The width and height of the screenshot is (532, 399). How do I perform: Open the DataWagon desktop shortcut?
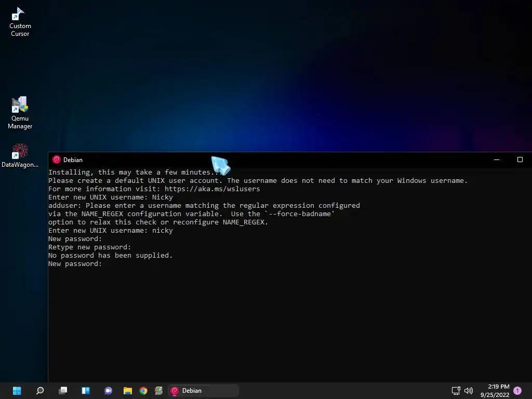pyautogui.click(x=20, y=156)
